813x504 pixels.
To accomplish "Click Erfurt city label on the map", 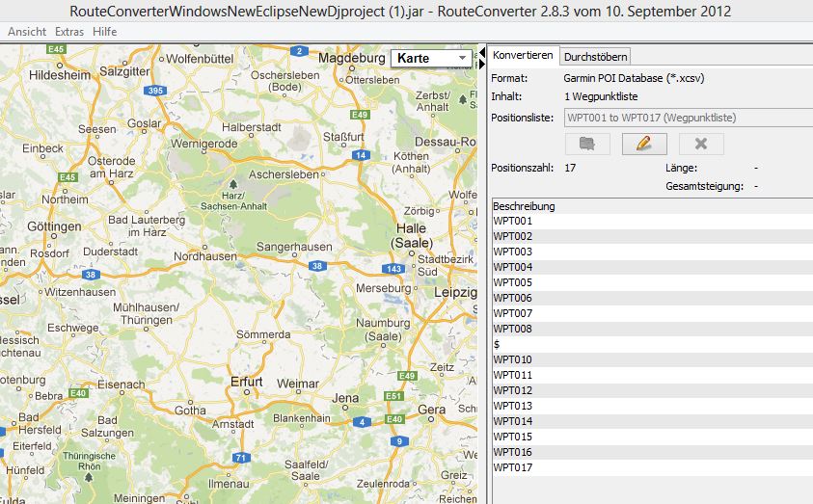I will click(x=247, y=382).
